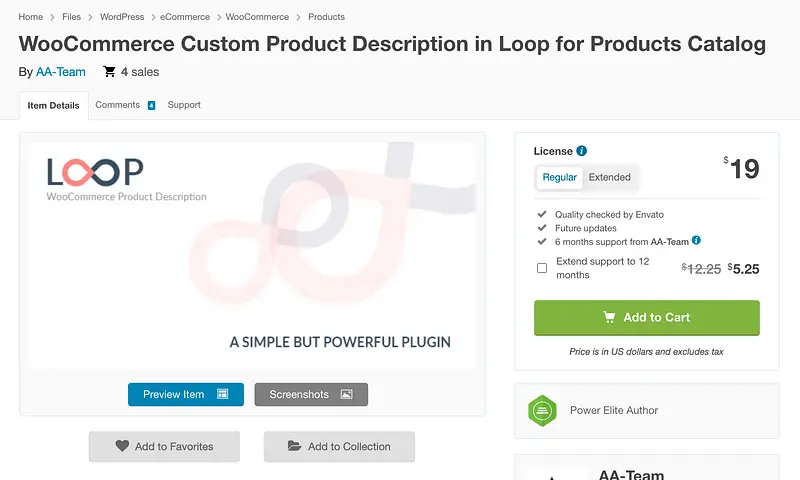Click the LOOP logo preview image
800x480 pixels.
pyautogui.click(x=252, y=256)
